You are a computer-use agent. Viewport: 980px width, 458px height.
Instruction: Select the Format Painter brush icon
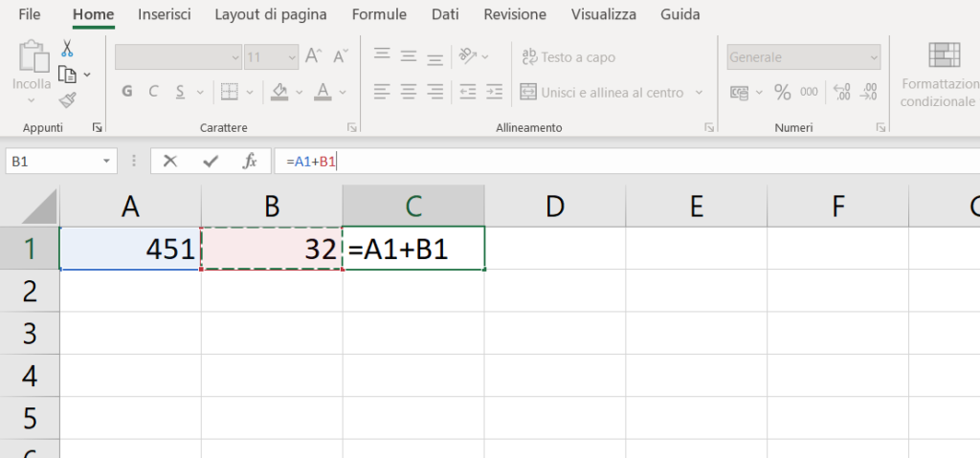[68, 100]
